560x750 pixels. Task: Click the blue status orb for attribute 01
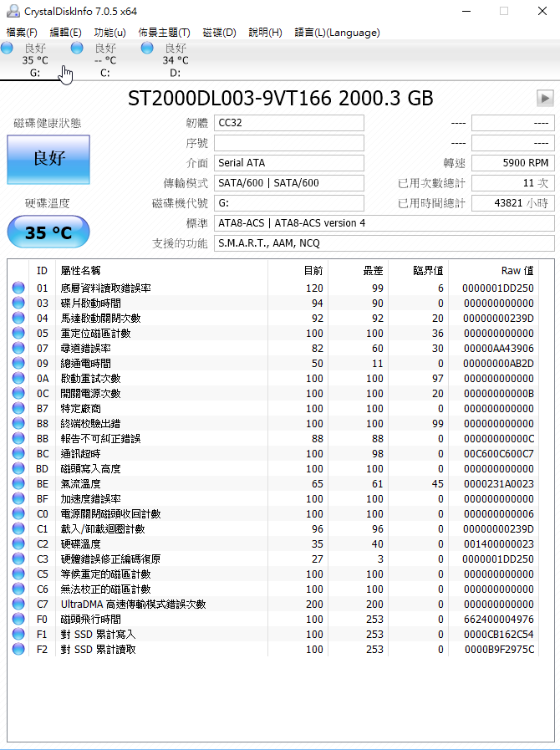click(18, 288)
